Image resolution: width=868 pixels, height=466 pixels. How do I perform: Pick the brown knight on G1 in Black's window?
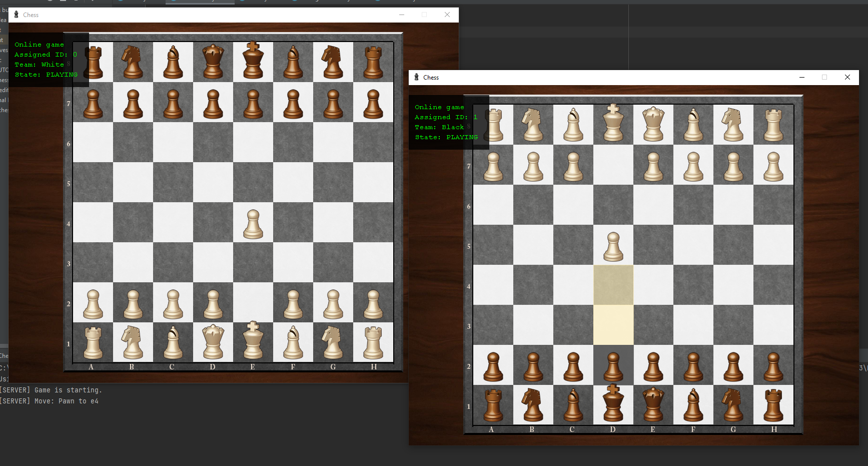(733, 405)
